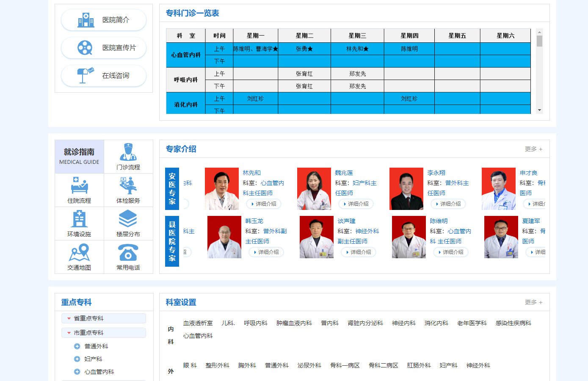Click the plus icon beside 心血管内科 in 重点专科
This screenshot has height=381, width=588.
[77, 372]
